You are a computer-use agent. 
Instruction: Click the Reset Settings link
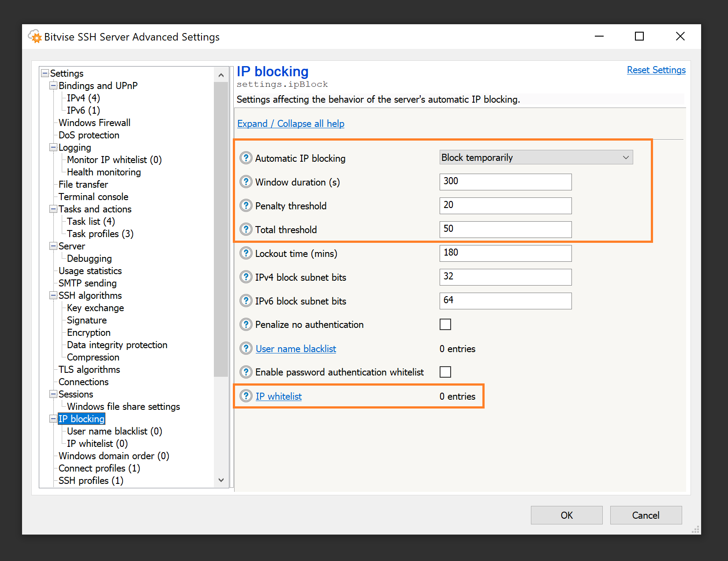tap(656, 70)
